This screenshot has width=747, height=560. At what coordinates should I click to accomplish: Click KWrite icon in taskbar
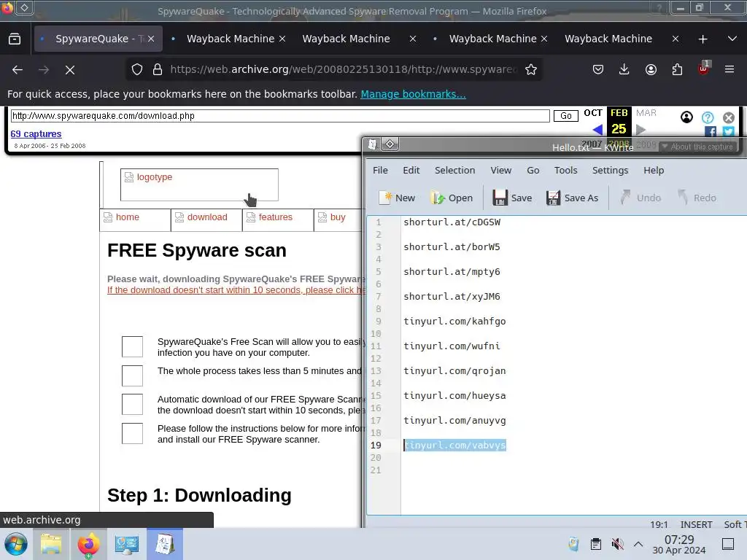165,544
